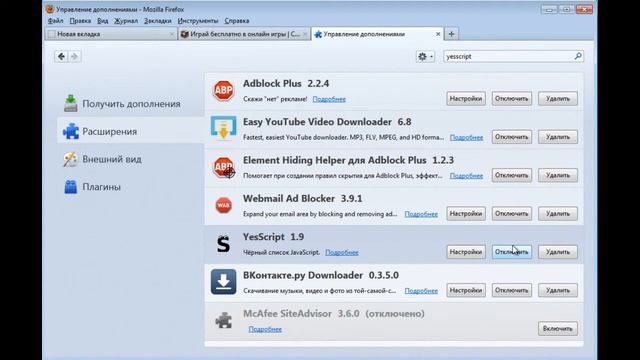Click the Webmail Ad Blocker 3.9.1 title
This screenshot has width=640, height=360.
pyautogui.click(x=302, y=199)
